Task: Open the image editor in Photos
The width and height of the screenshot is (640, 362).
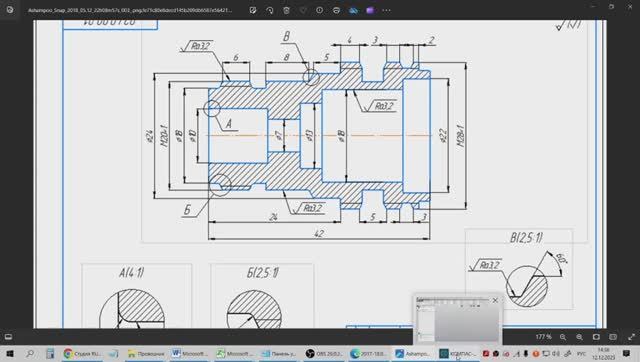Action: [253, 10]
